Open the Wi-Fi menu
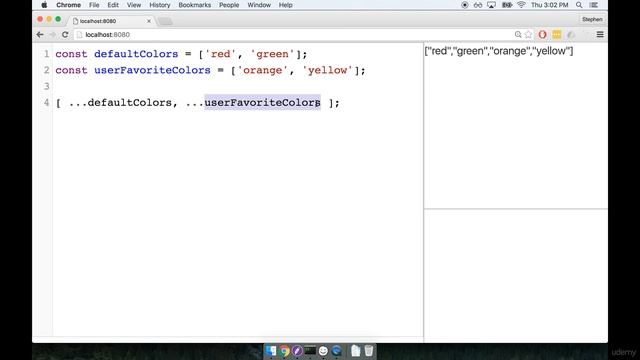 point(521,5)
